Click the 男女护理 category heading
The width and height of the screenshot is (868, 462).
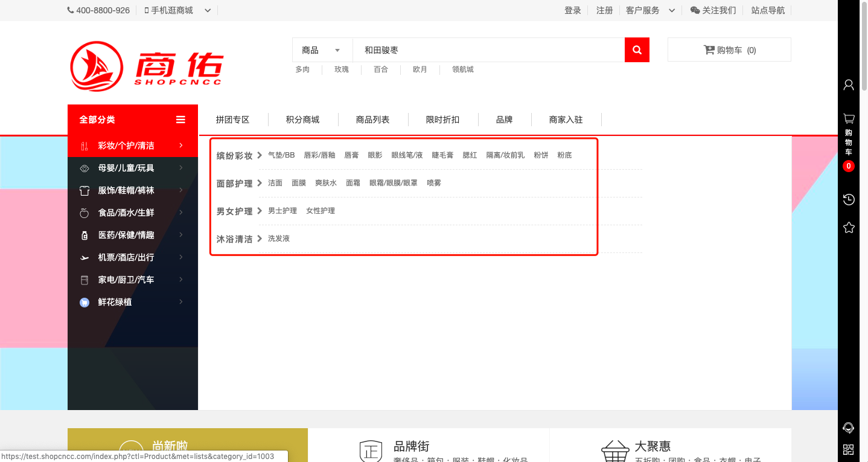(x=235, y=211)
